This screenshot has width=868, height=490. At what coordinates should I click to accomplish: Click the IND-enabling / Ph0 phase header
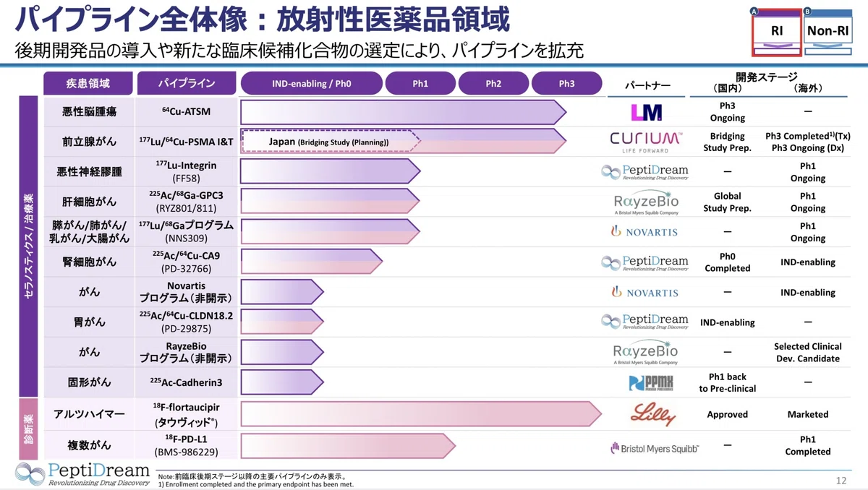pos(312,83)
